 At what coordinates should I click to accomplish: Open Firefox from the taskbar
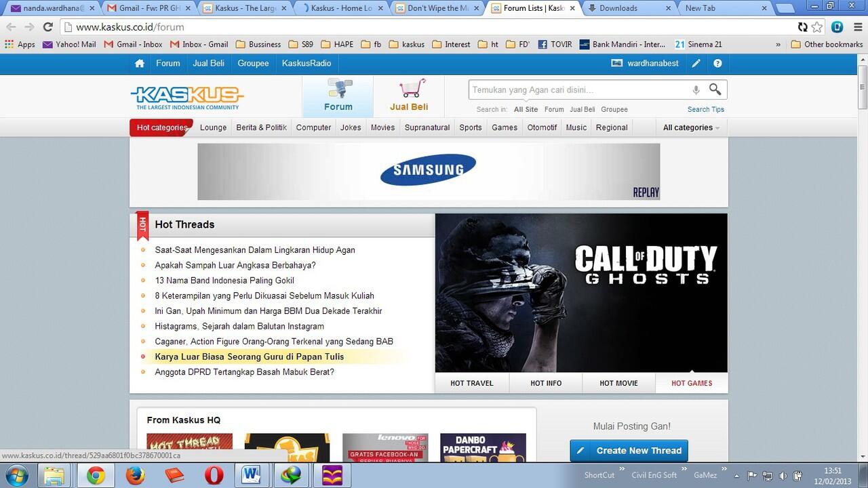tap(135, 476)
